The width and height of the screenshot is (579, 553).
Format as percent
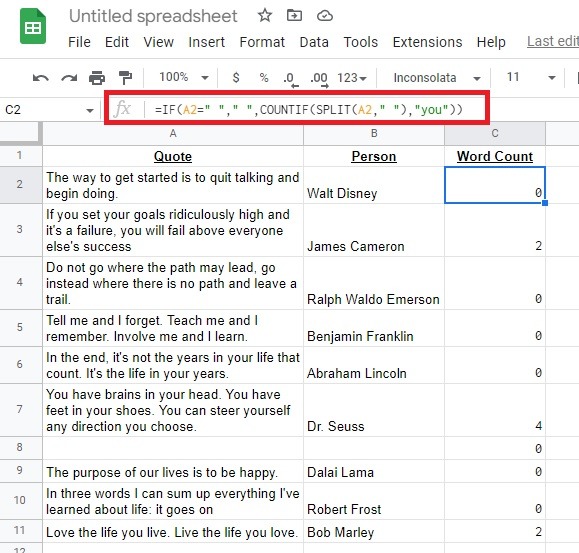pos(264,78)
